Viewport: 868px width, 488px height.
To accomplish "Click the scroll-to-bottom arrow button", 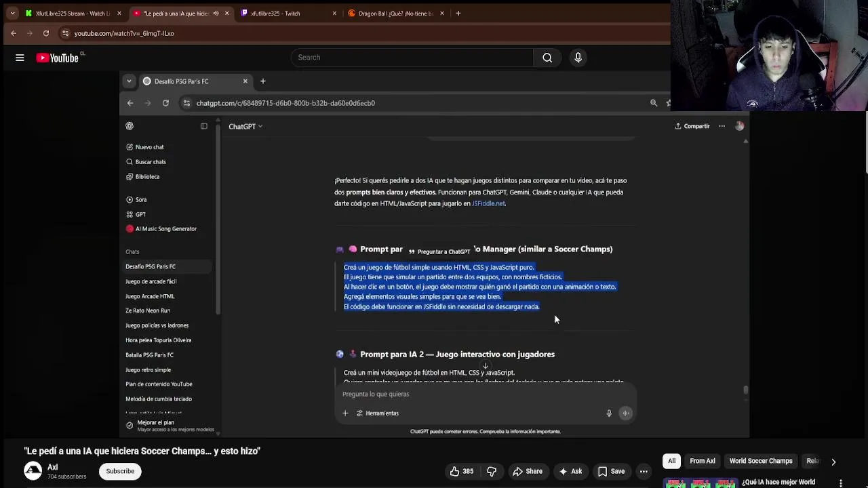I will (x=485, y=366).
